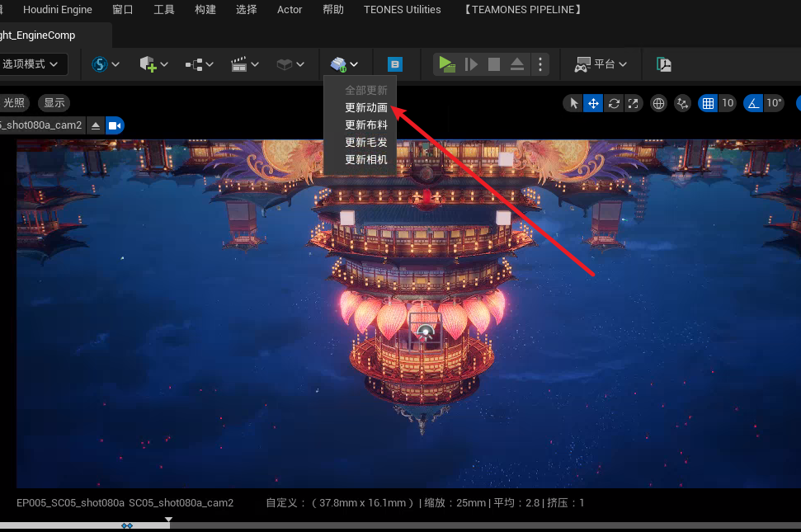Click the 自定义 filmback info text
The image size is (801, 532).
pyautogui.click(x=425, y=503)
